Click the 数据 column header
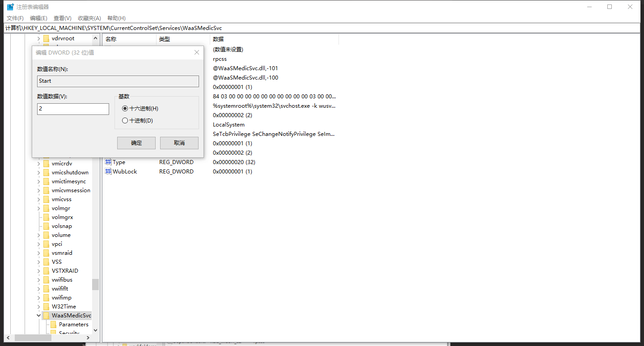The image size is (644, 346). click(274, 39)
